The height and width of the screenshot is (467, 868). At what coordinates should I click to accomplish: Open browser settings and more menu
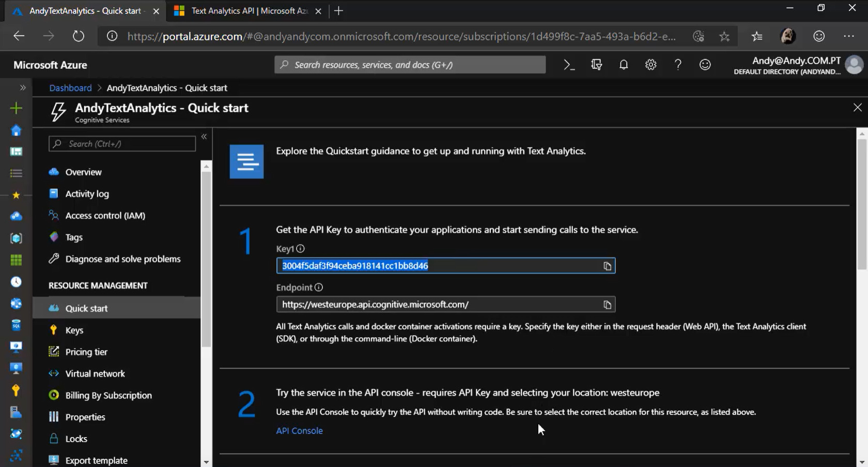pyautogui.click(x=848, y=36)
